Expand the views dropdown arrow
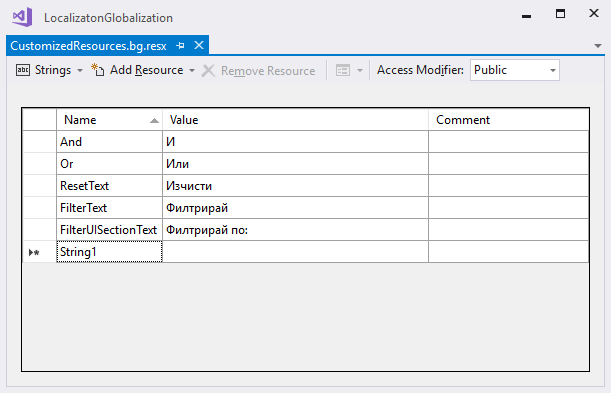 pos(360,70)
